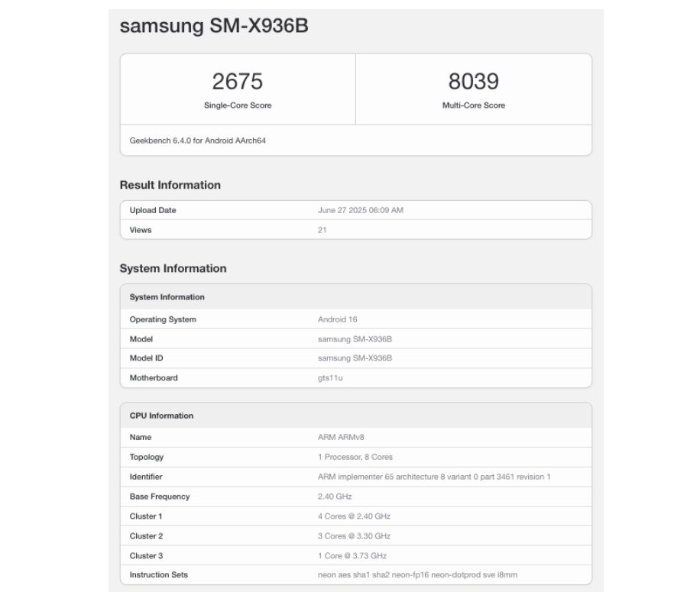Click the Motherboard label
The image size is (700, 592).
pyautogui.click(x=154, y=378)
